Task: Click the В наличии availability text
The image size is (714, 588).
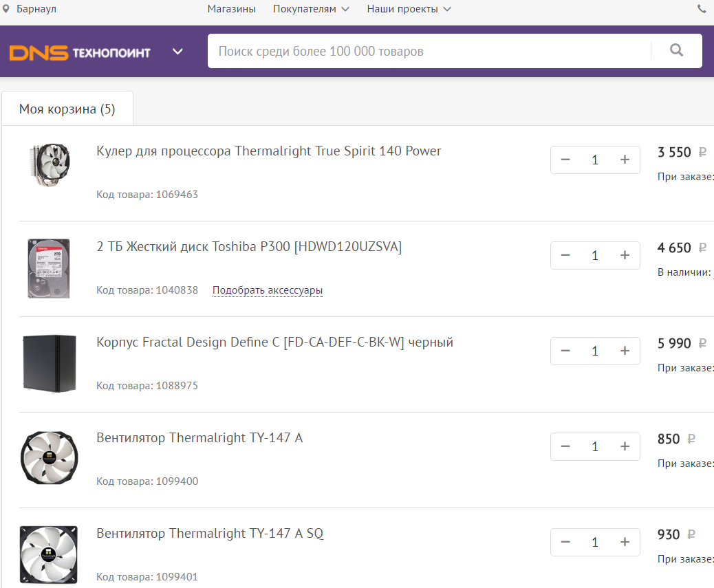Action: (x=685, y=272)
